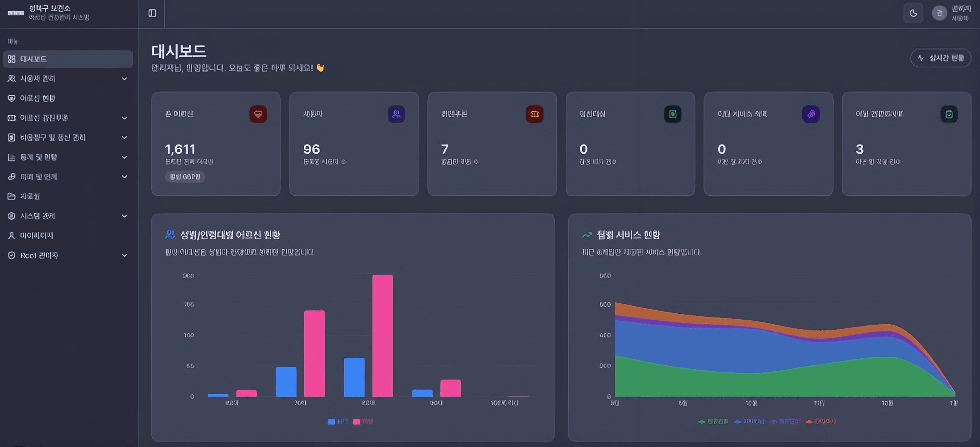The width and height of the screenshot is (980, 447).
Task: Click the realtime status button with pulse icon
Action: pos(940,58)
